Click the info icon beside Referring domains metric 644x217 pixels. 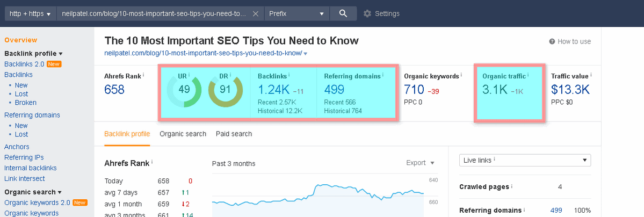pos(383,76)
